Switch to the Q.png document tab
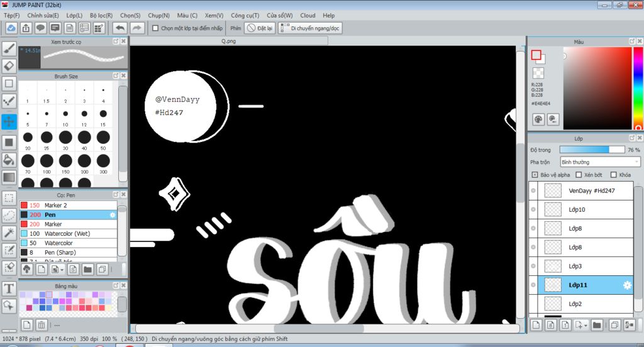The image size is (644, 347). [229, 41]
